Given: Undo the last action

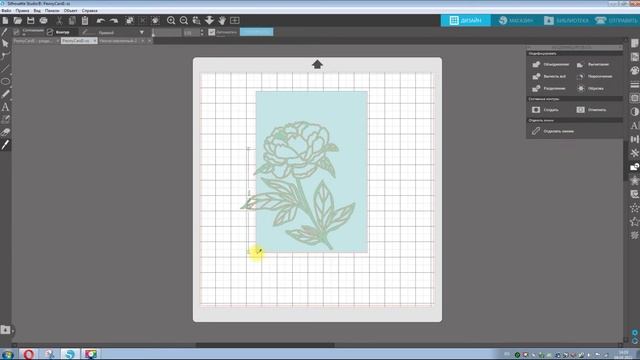Looking at the screenshot, I should tap(101, 20).
